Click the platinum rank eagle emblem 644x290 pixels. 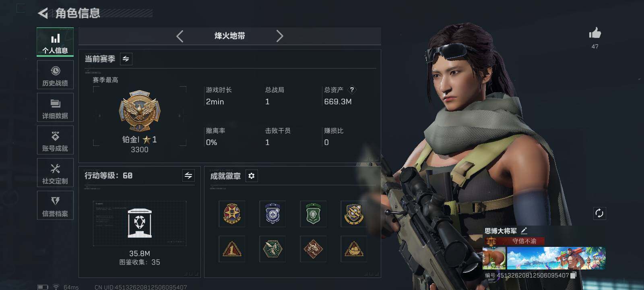140,111
